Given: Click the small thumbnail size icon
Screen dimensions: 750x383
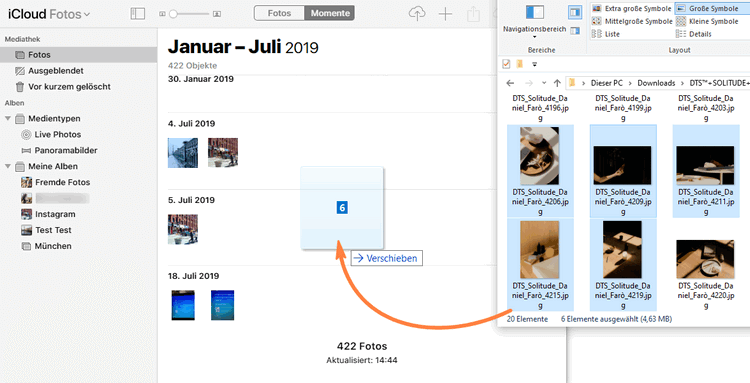Looking at the screenshot, I should (162, 14).
